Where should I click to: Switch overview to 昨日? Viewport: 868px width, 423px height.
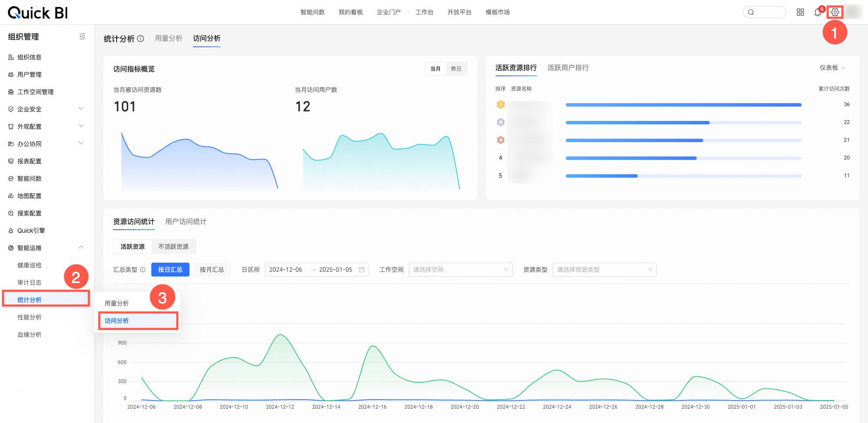(456, 69)
